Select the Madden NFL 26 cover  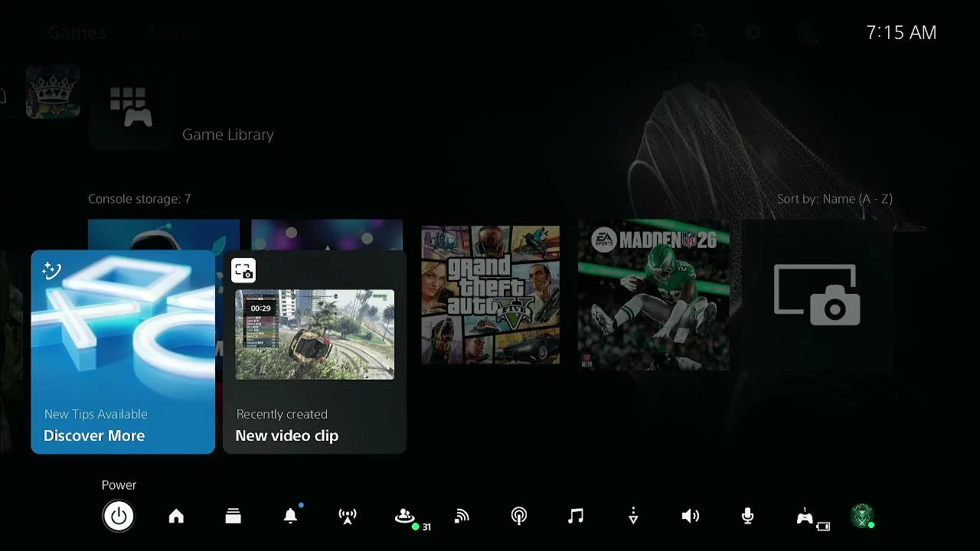[654, 295]
